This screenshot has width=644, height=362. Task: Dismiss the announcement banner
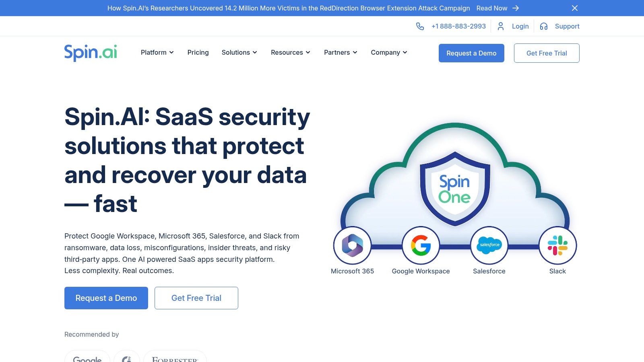[x=575, y=8]
